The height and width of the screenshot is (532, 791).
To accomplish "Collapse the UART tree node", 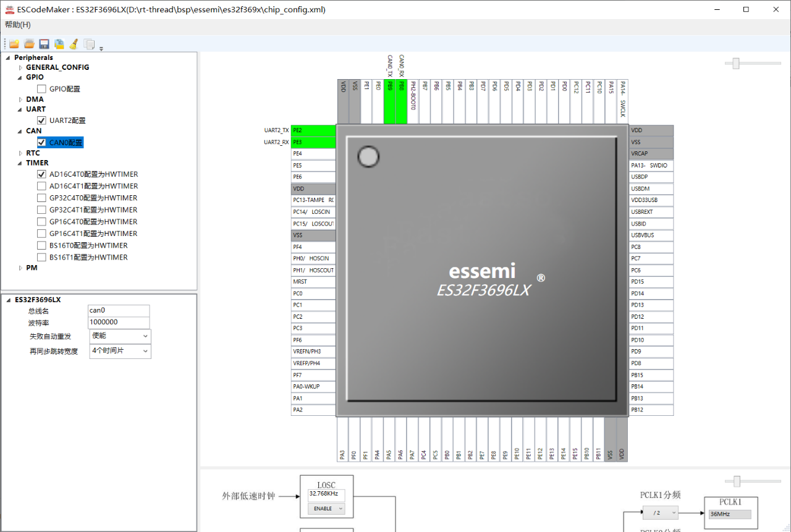I will coord(20,109).
